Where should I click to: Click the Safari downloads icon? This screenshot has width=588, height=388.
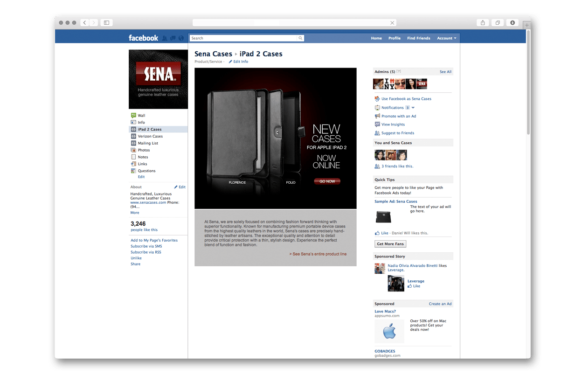[x=512, y=22]
